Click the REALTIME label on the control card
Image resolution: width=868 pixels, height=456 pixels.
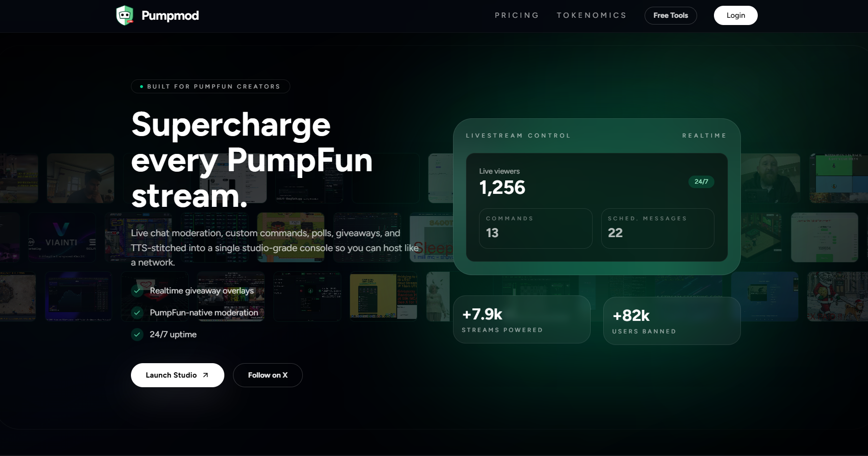tap(704, 135)
